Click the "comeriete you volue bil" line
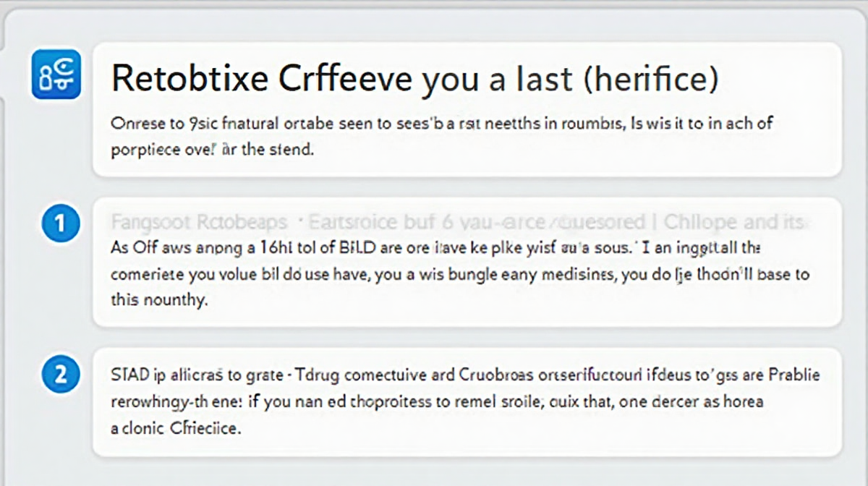The width and height of the screenshot is (868, 486). (x=460, y=275)
